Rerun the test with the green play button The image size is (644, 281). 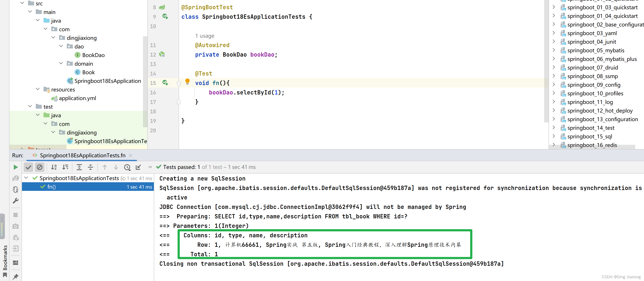pyautogui.click(x=16, y=167)
